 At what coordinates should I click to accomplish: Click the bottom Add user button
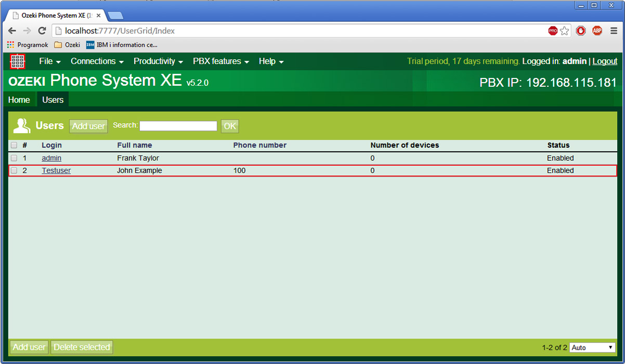click(x=30, y=347)
